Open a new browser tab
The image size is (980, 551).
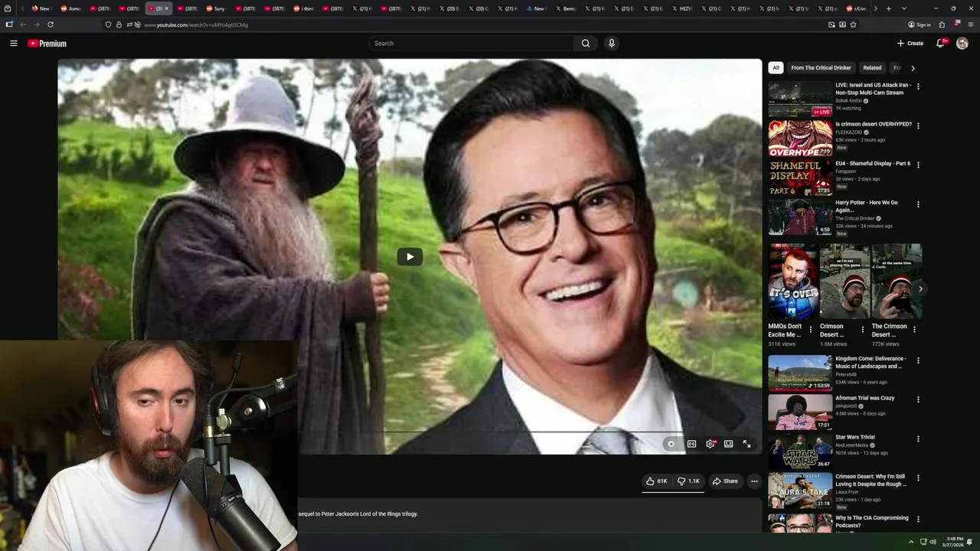pyautogui.click(x=888, y=8)
